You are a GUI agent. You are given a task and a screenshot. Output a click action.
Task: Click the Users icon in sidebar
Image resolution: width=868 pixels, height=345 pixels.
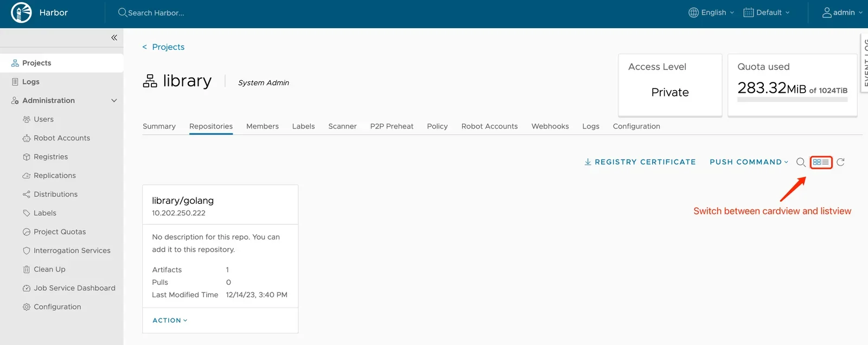click(27, 119)
